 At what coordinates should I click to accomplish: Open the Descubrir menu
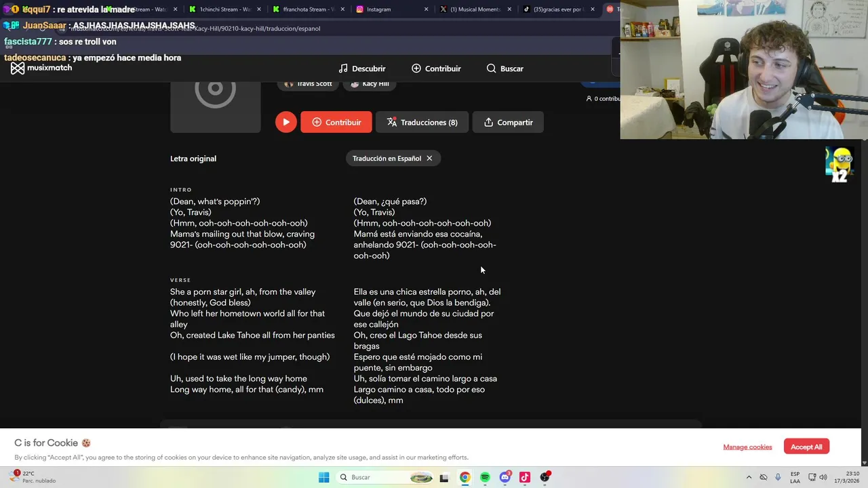point(362,68)
